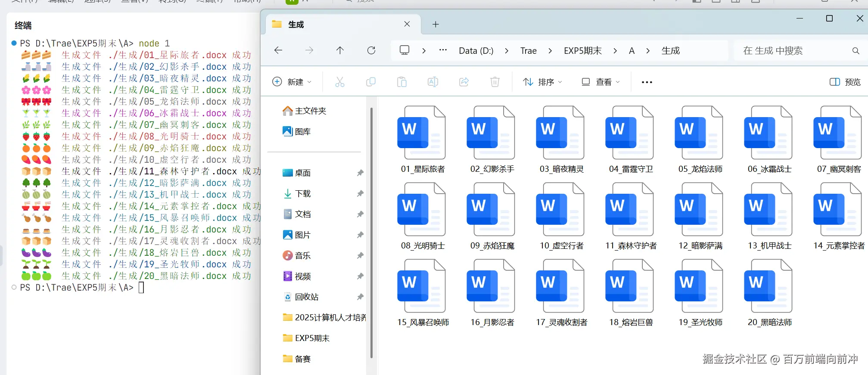Unpin 回收站 from quick access

coord(360,297)
